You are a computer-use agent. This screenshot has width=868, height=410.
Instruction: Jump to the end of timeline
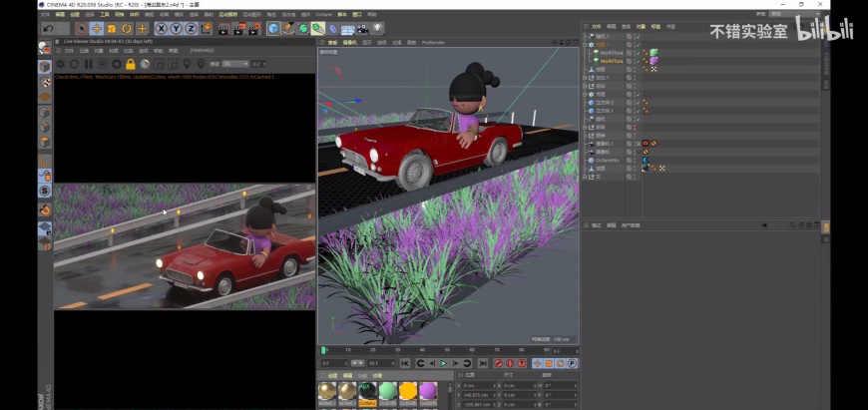tap(483, 363)
